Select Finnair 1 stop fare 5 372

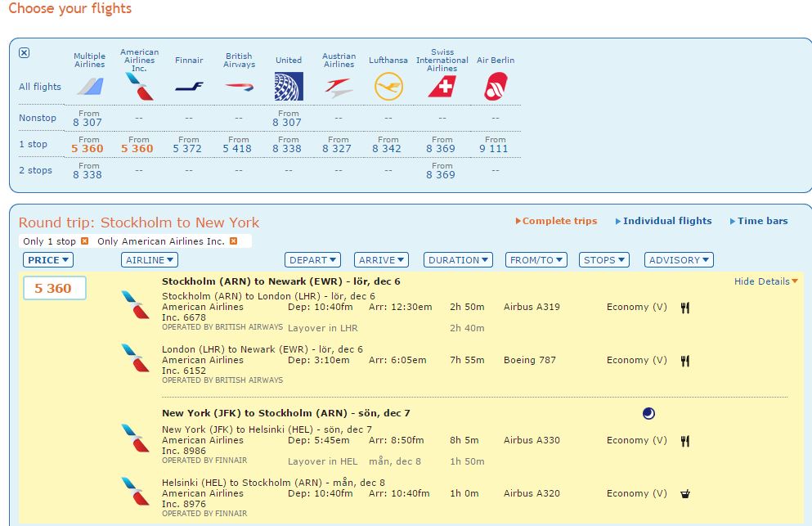[x=187, y=148]
